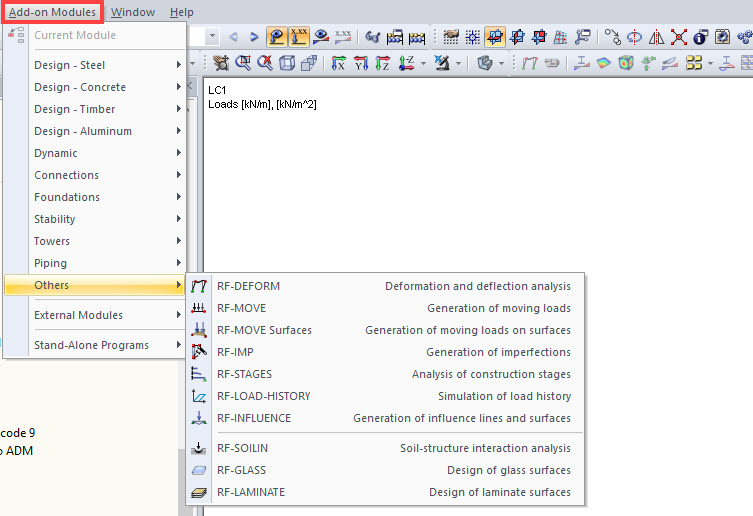Open RF-SOILIN soil-structure module

[385, 448]
